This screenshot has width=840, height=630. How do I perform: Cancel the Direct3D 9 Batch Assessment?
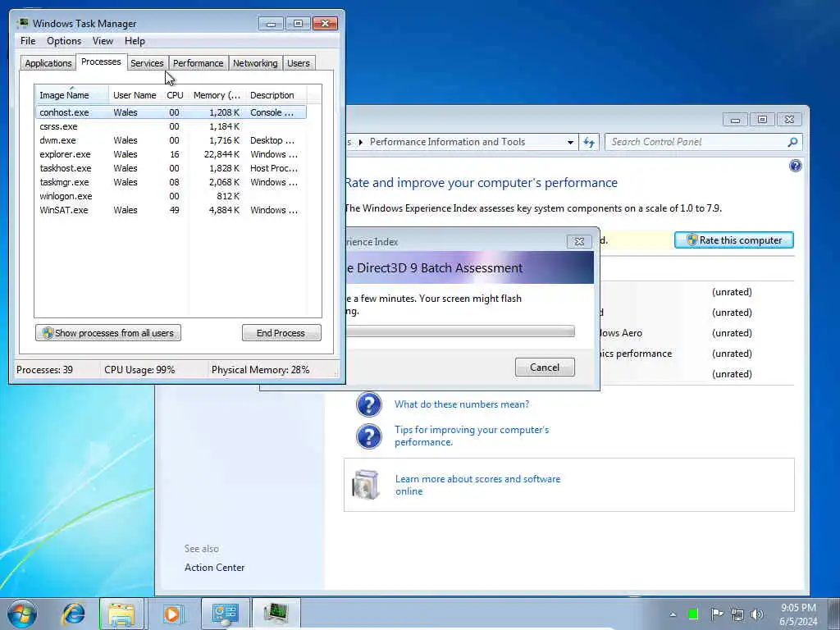click(545, 367)
